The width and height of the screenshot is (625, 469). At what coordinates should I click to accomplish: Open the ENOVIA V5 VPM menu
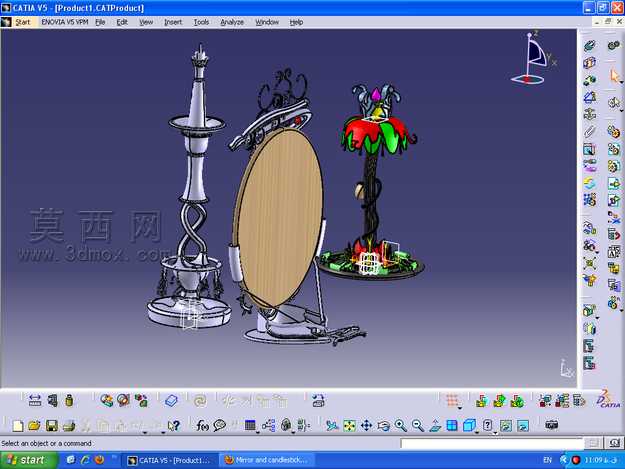tap(65, 22)
